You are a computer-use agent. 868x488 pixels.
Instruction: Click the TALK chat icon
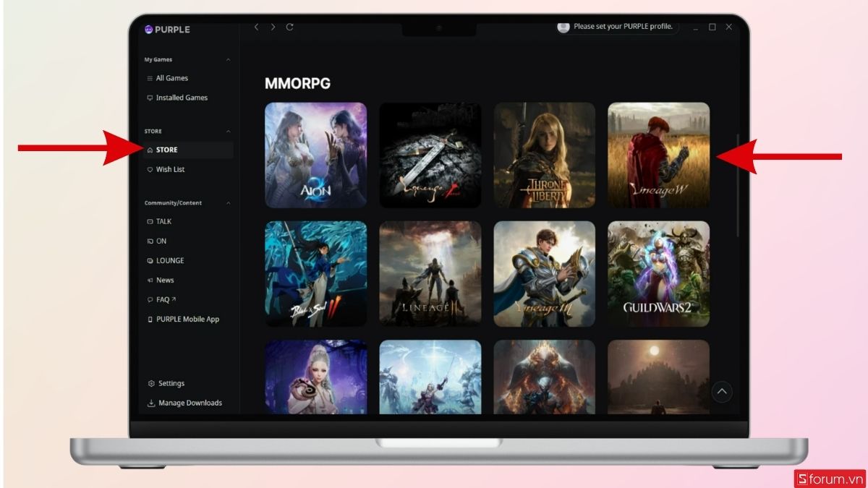pos(150,221)
